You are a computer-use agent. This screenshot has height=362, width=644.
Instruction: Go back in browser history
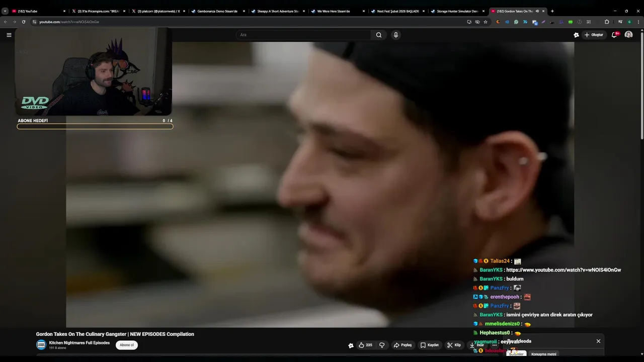pos(6,22)
